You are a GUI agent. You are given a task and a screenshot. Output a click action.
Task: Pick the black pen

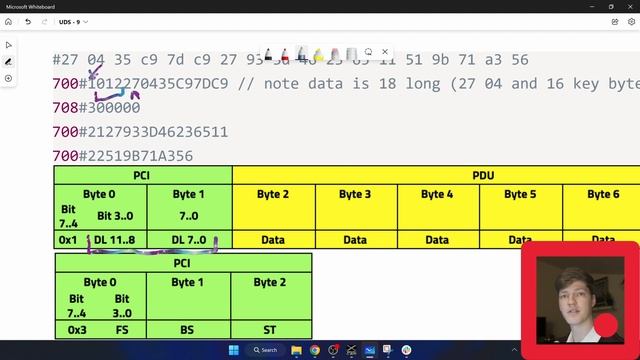pos(268,54)
